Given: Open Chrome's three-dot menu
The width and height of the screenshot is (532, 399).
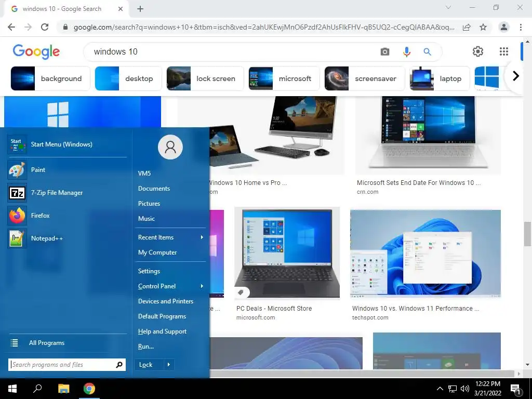Looking at the screenshot, I should (x=521, y=27).
